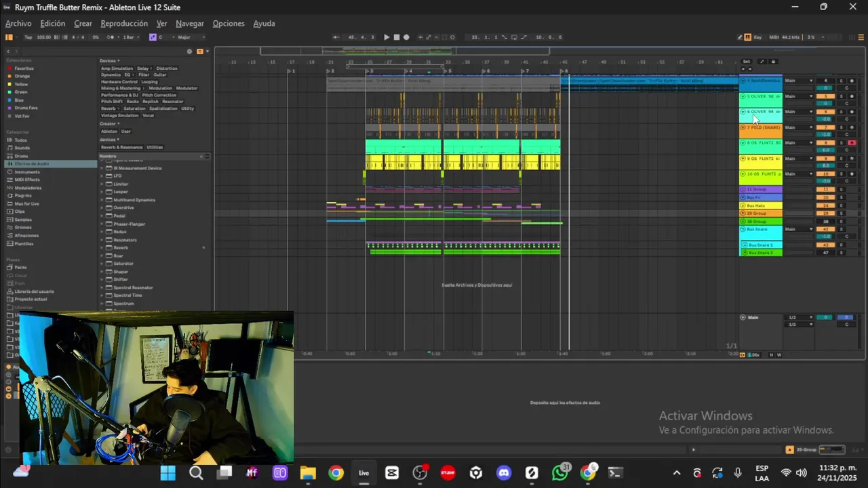
Task: Arm the Arrangement Record button
Action: (406, 37)
